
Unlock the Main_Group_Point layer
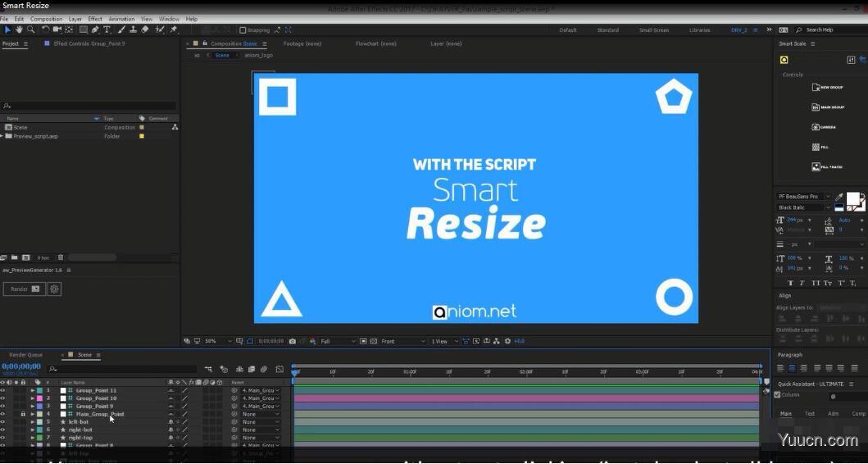click(23, 414)
